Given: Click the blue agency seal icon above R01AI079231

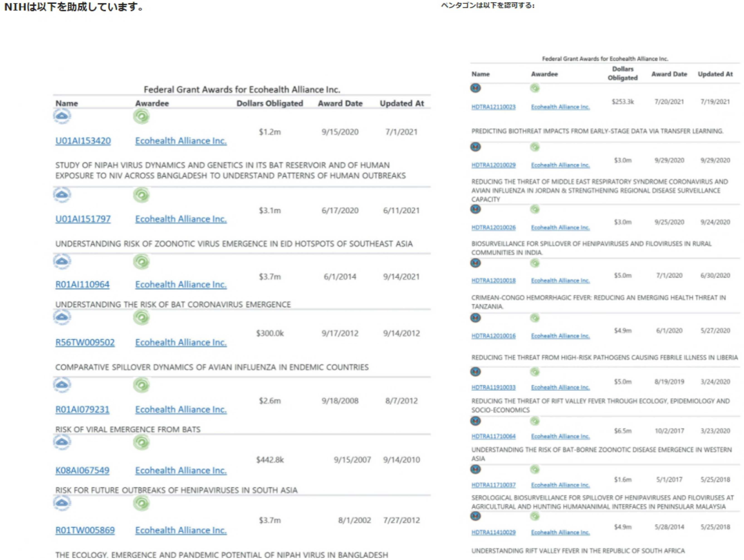Looking at the screenshot, I should coord(62,385).
